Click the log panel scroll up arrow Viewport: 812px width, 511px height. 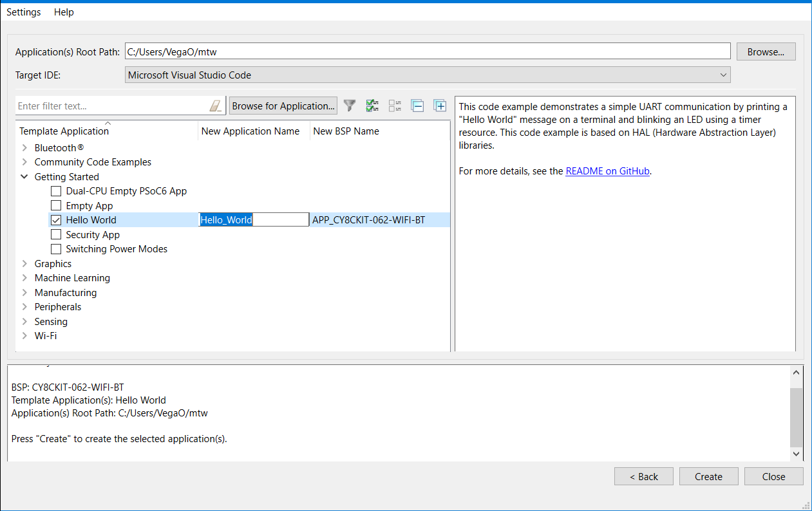[797, 373]
